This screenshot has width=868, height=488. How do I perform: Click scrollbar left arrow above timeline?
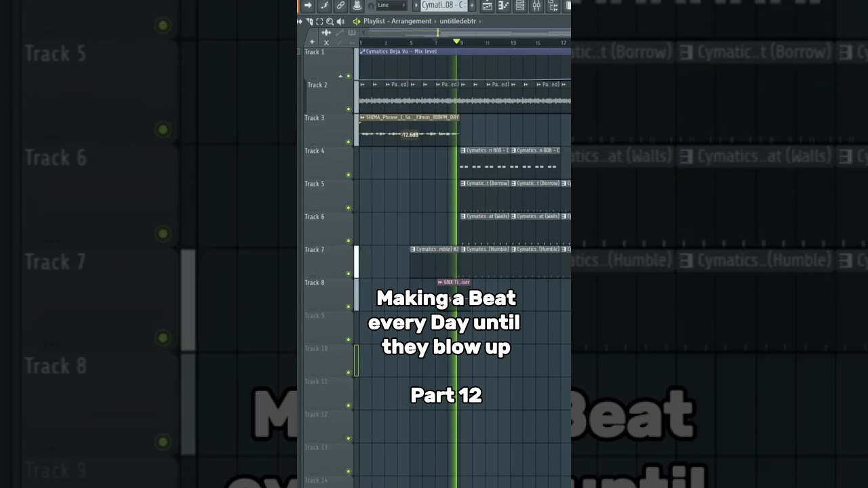(363, 32)
